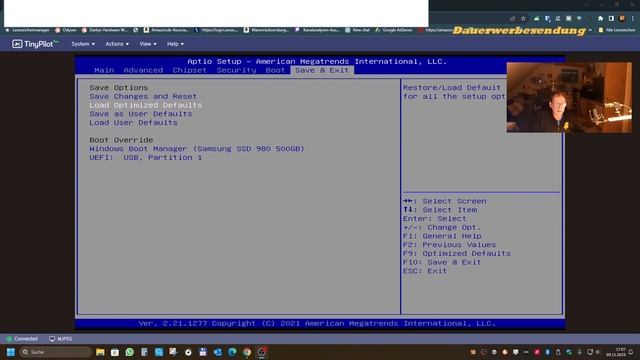Toggle the browser side panel icon

coord(611,19)
